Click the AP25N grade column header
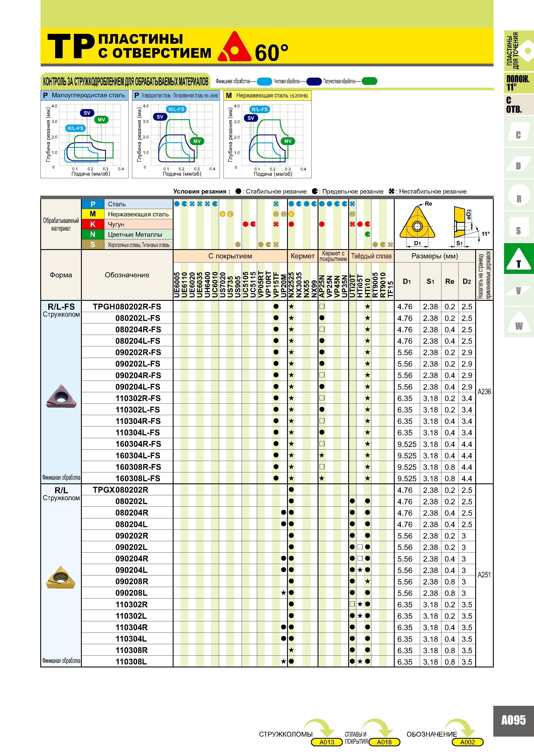Screen dimensions: 534x756 (322, 286)
